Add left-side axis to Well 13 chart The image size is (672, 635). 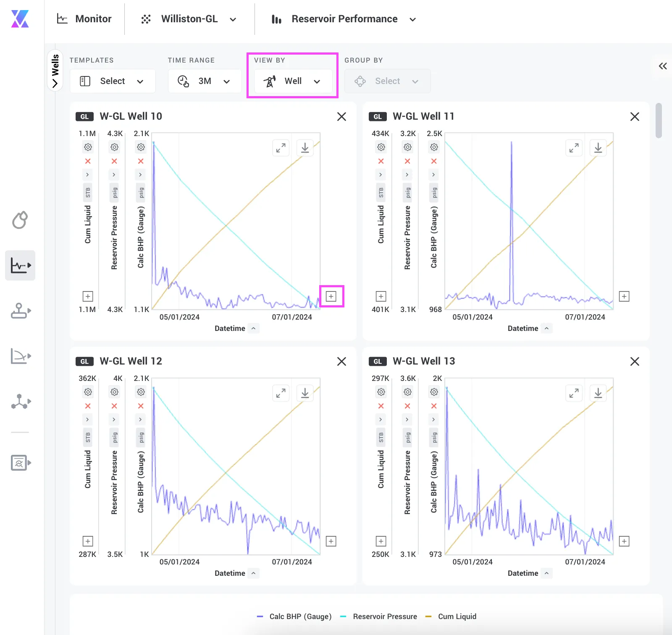click(x=381, y=541)
